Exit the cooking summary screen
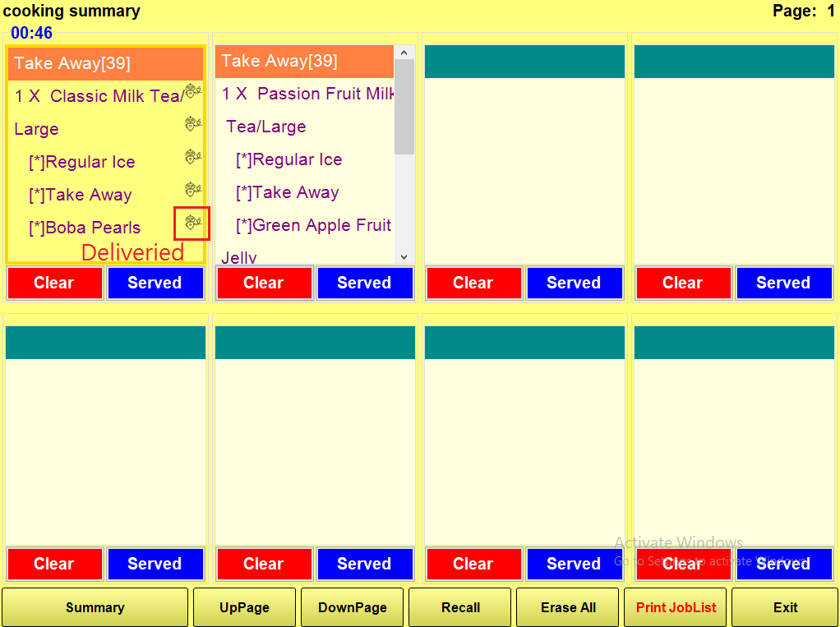840x627 pixels. [x=785, y=607]
